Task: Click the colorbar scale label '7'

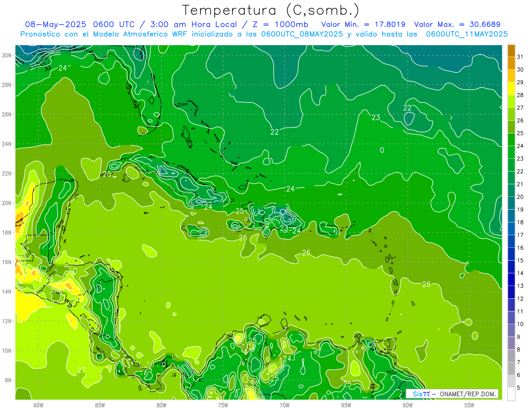Action: 519,362
